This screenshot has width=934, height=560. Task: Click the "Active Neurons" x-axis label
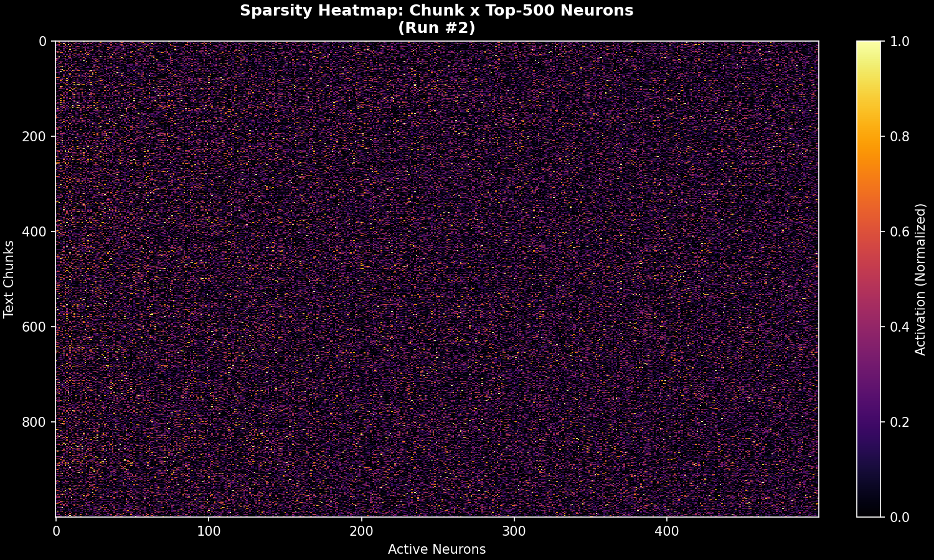pos(436,549)
